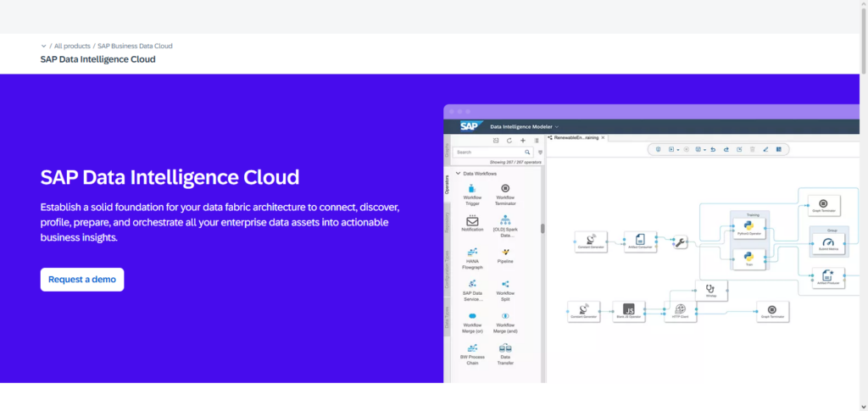The image size is (868, 411).
Task: Switch to the Data Types vertical tab
Action: click(448, 317)
